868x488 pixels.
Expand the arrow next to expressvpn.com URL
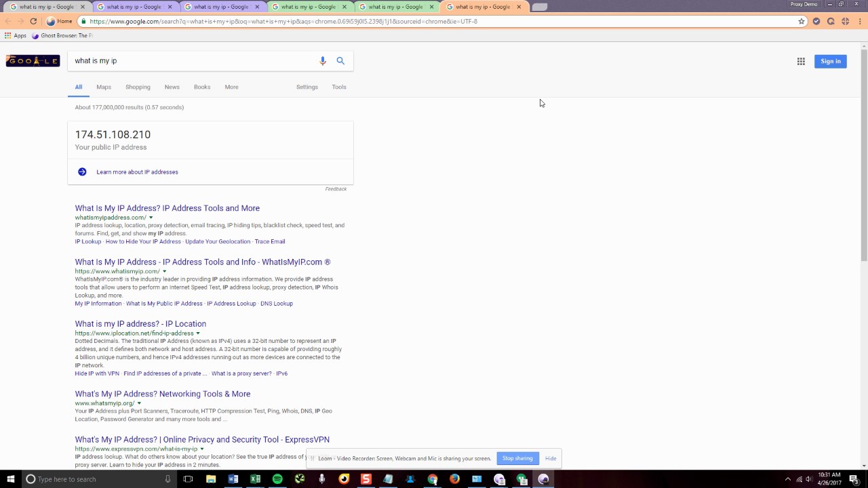[x=202, y=449]
